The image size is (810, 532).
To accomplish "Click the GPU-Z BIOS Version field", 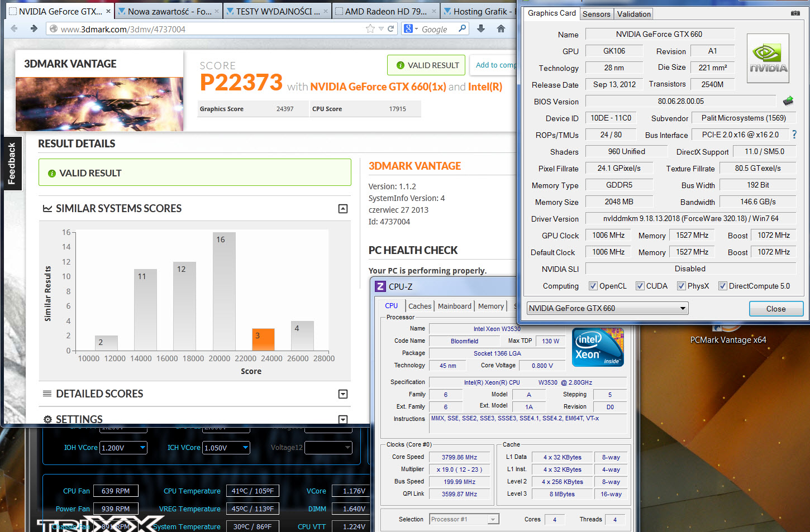I will click(680, 101).
